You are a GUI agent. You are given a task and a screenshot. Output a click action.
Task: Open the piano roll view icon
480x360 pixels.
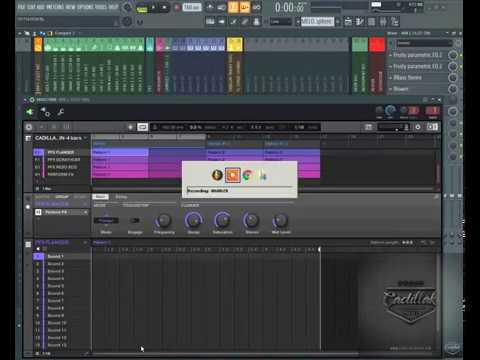(360, 22)
